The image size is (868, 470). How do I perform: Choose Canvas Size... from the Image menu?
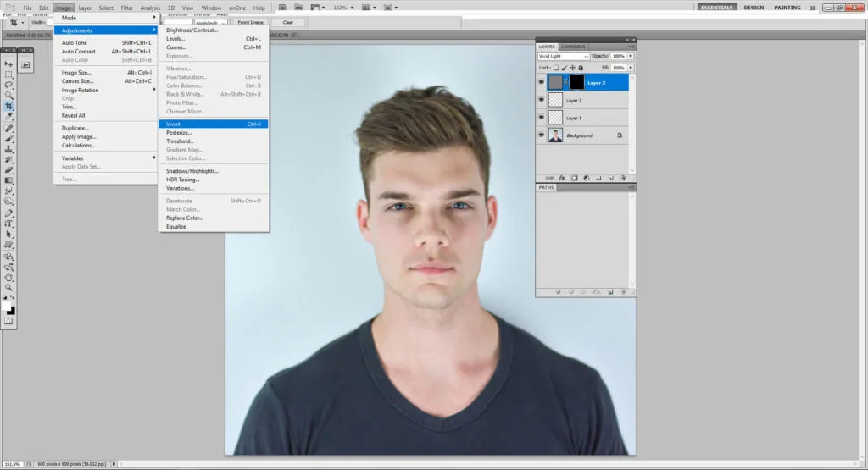coord(106,81)
